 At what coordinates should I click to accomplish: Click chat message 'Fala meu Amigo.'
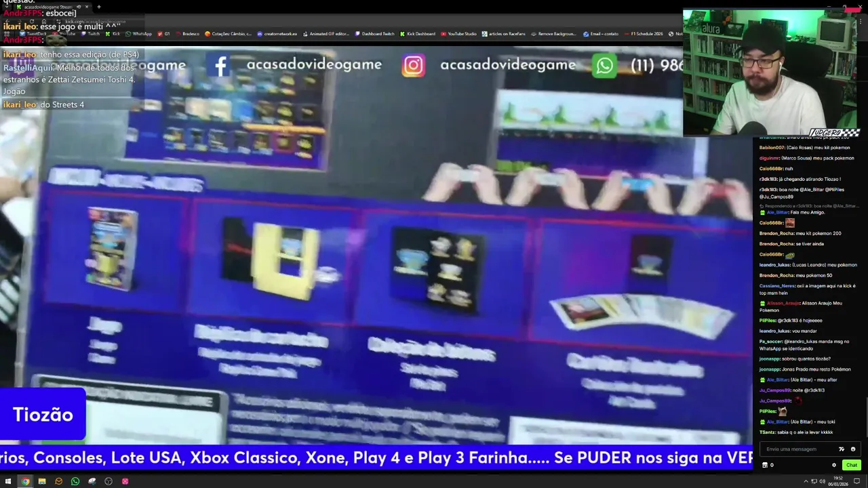pos(808,212)
